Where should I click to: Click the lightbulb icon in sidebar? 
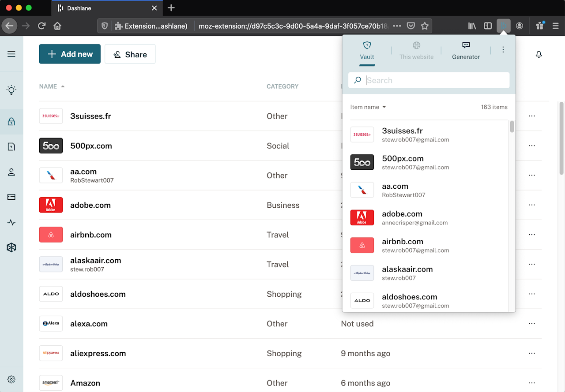click(x=11, y=90)
